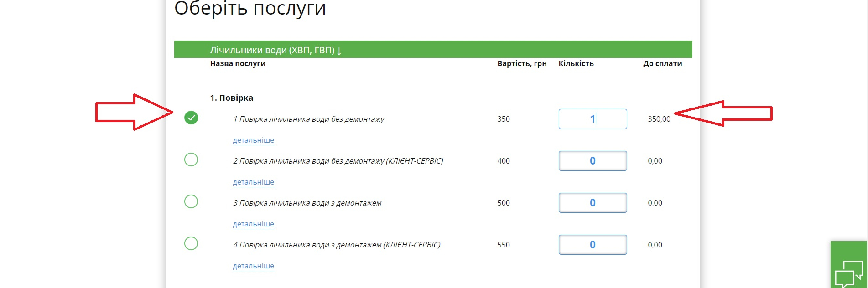Image resolution: width=868 pixels, height=288 pixels.
Task: Click the quantity field for service 1
Action: point(593,119)
